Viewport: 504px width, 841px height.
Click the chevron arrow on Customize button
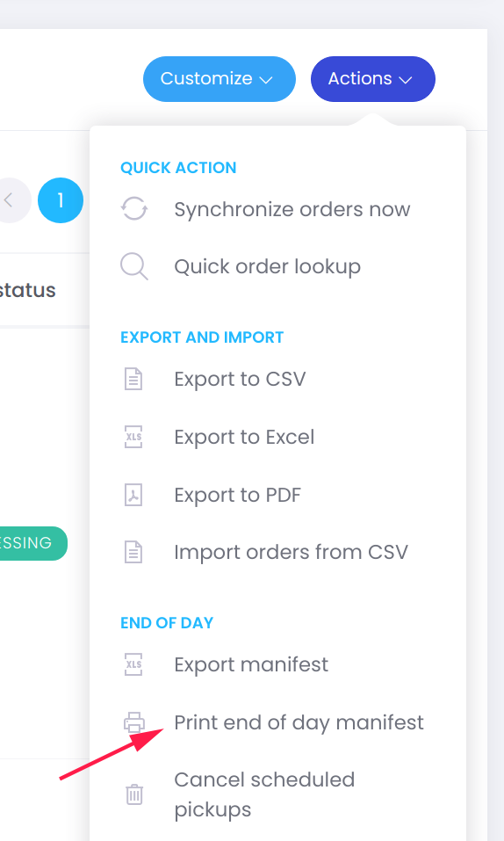tap(266, 80)
